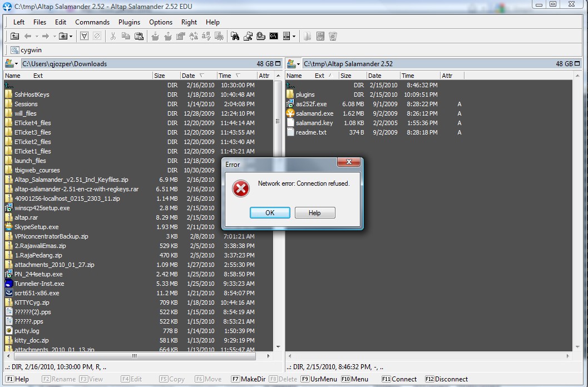Click the left panel horizontal scrollbar thumb
The image size is (588, 387).
135,356
